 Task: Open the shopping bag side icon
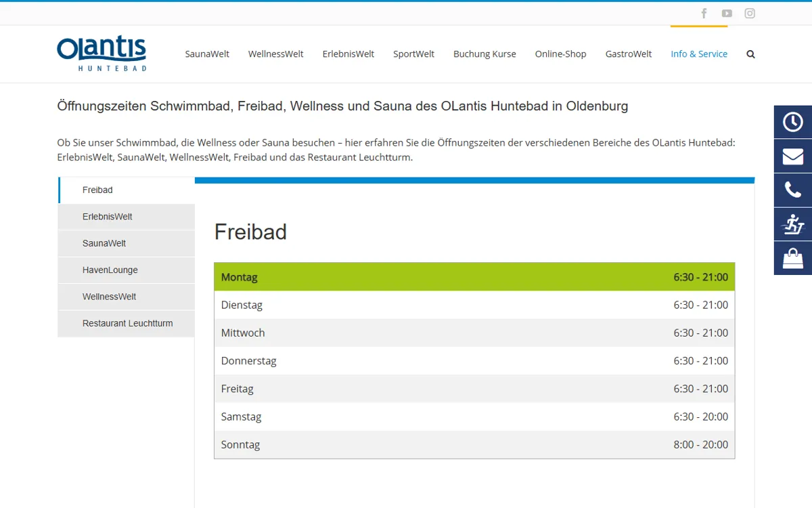[x=793, y=258]
